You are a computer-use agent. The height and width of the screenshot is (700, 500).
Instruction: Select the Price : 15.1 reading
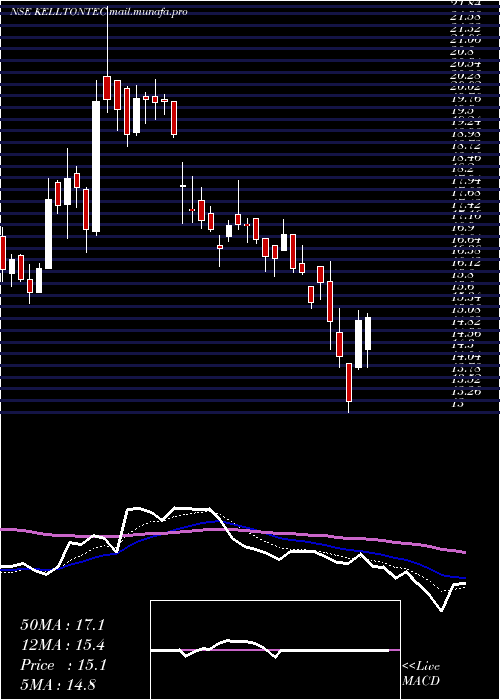(x=62, y=665)
